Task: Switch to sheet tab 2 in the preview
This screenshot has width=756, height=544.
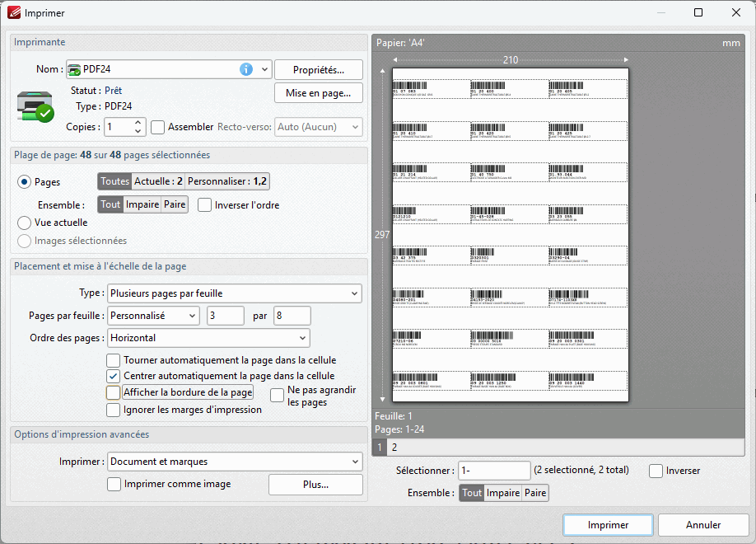Action: point(394,448)
